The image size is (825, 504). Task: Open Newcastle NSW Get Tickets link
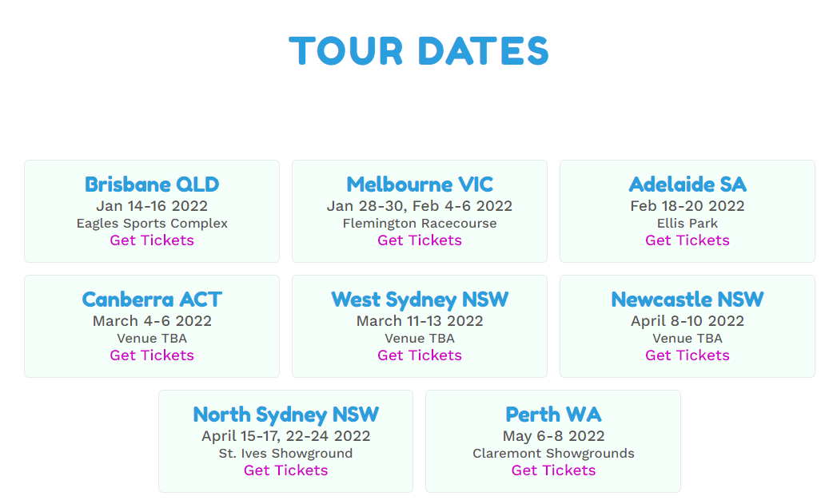point(687,355)
